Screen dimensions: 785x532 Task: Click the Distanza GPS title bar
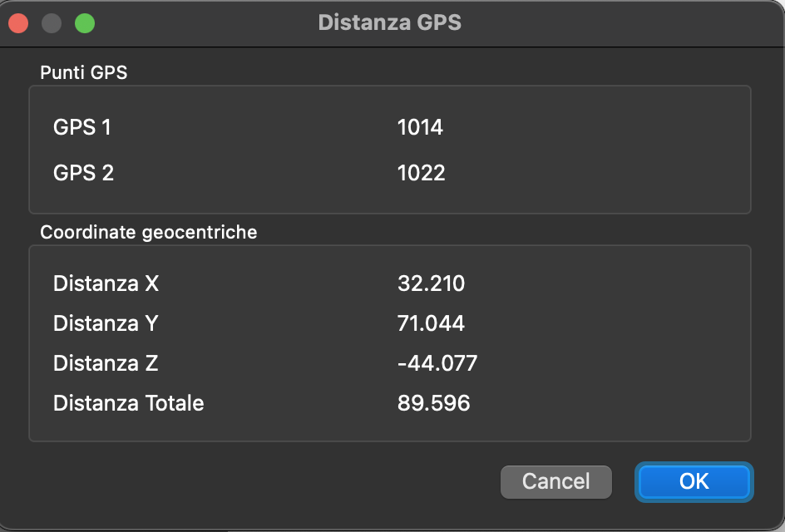[389, 22]
